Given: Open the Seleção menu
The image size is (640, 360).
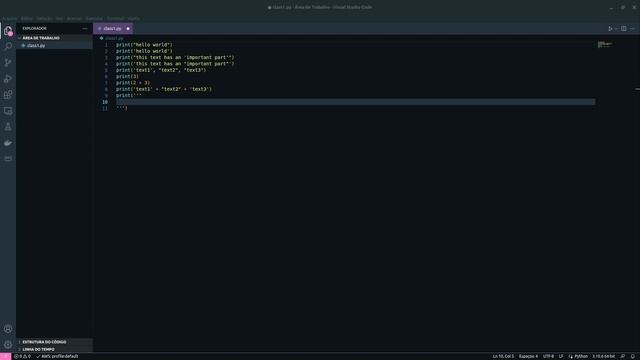Looking at the screenshot, I should tap(44, 18).
